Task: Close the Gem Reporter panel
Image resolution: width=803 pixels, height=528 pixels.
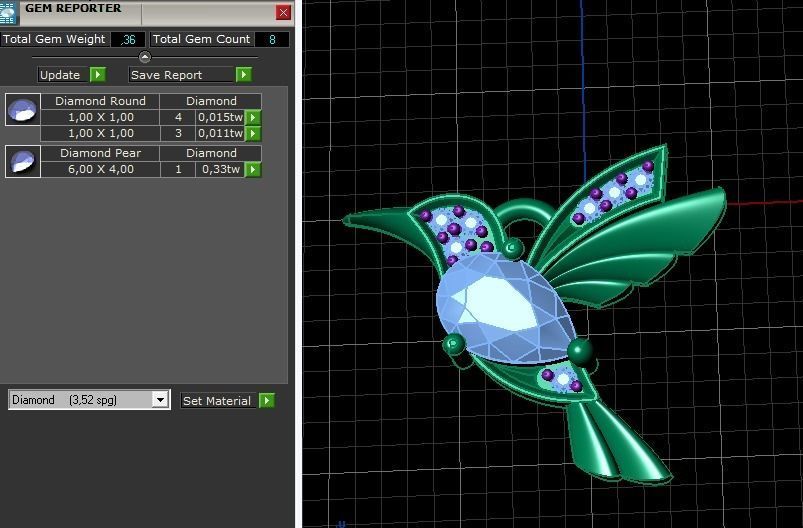Action: coord(284,12)
